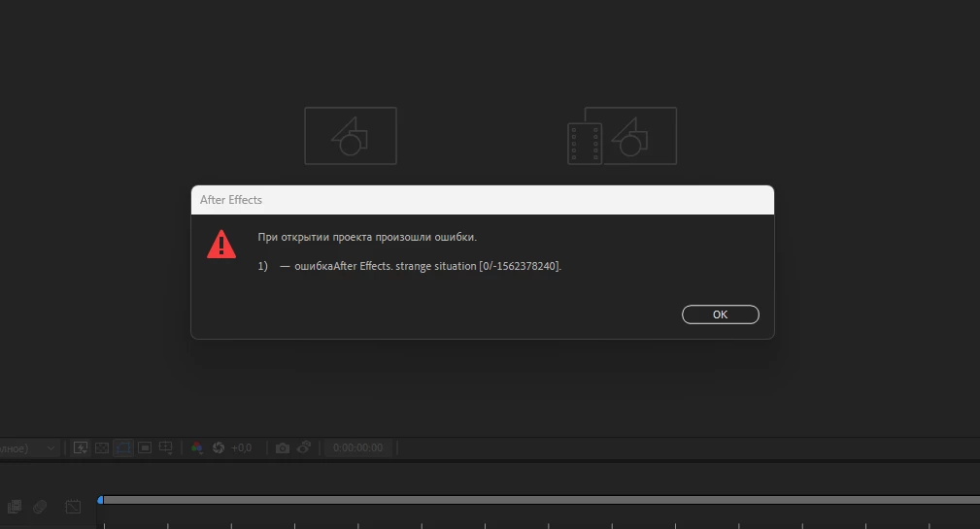Viewport: 980px width, 529px height.
Task: Open the resolution dropdown ending in 'лное)'
Action: [29, 447]
